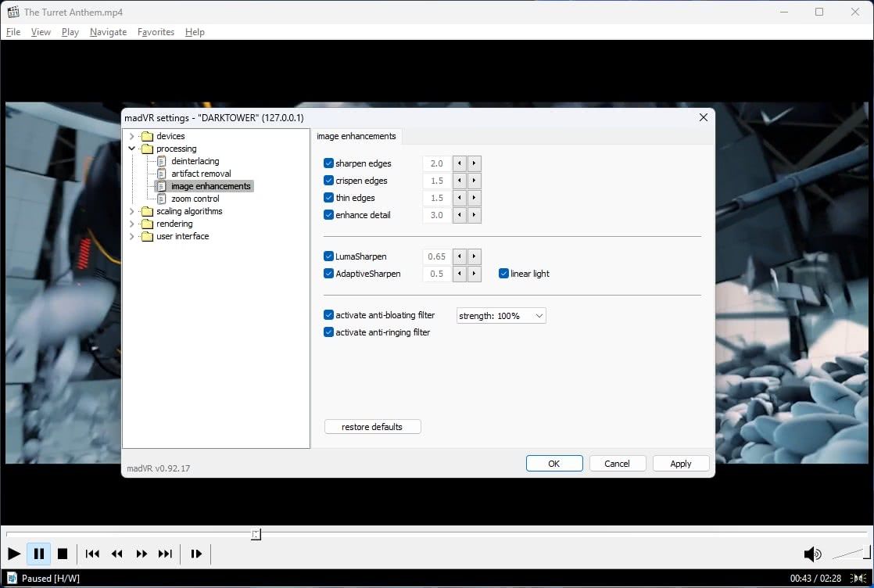Skip to previous file in playlist

[x=92, y=554]
